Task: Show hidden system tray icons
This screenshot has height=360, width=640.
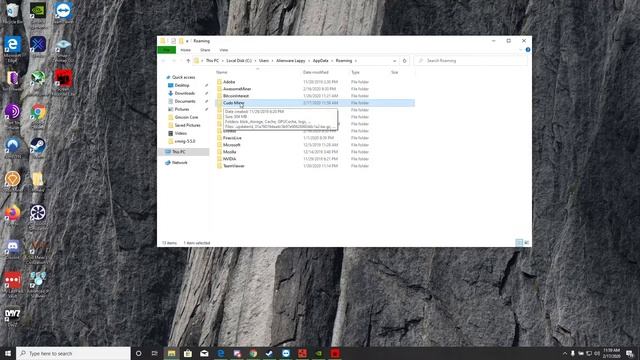Action: [565, 353]
